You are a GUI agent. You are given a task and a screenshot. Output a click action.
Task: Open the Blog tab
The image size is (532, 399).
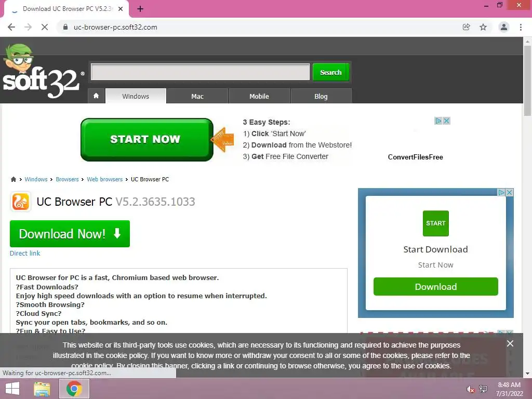pyautogui.click(x=321, y=96)
